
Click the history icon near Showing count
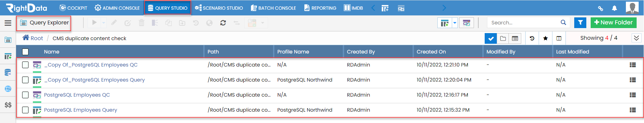[532, 38]
